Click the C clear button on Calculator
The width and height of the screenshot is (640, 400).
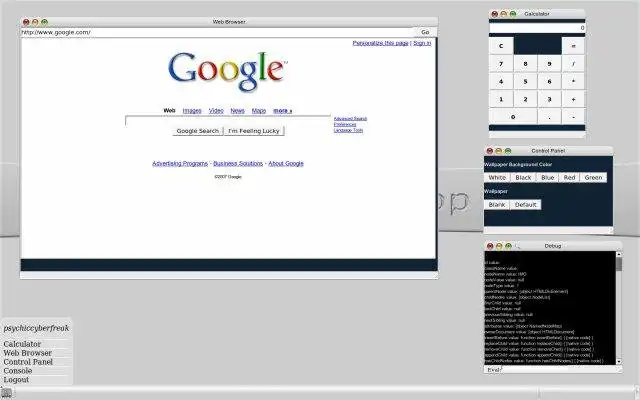pyautogui.click(x=501, y=46)
